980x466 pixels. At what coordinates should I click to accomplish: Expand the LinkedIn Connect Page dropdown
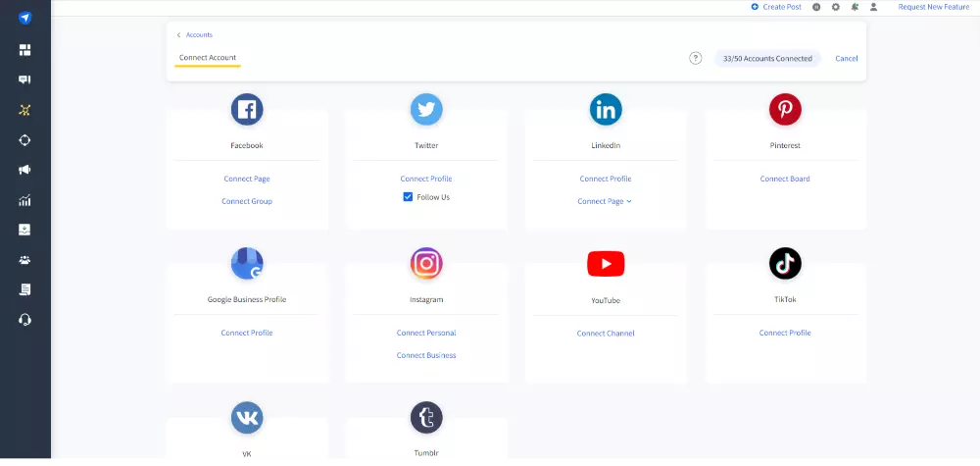pyautogui.click(x=605, y=201)
